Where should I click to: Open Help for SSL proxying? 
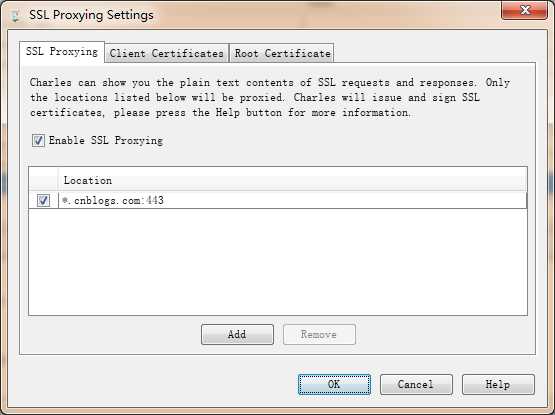(498, 384)
